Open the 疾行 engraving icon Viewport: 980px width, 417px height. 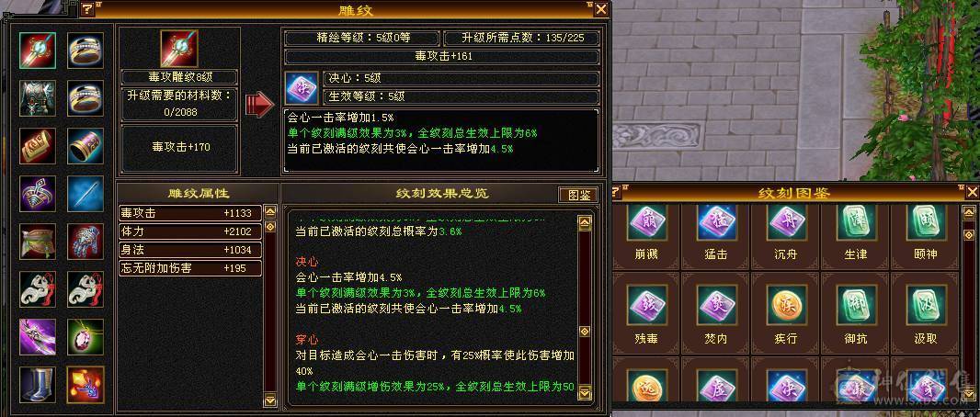(786, 306)
